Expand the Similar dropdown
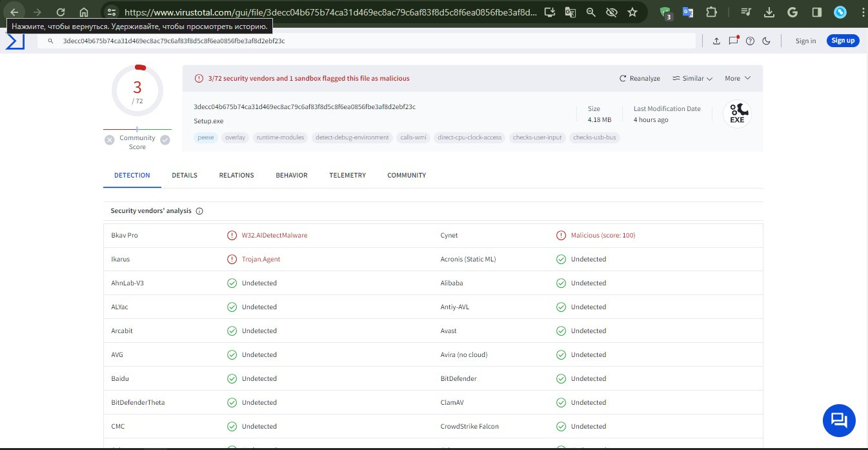Screen dimensions: 868x450 [x=692, y=78]
